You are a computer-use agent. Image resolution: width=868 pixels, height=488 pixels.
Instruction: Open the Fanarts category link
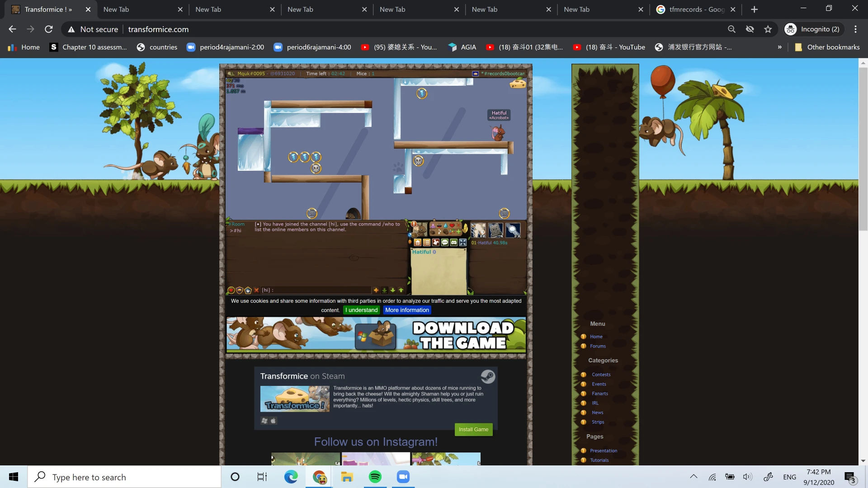[600, 394]
